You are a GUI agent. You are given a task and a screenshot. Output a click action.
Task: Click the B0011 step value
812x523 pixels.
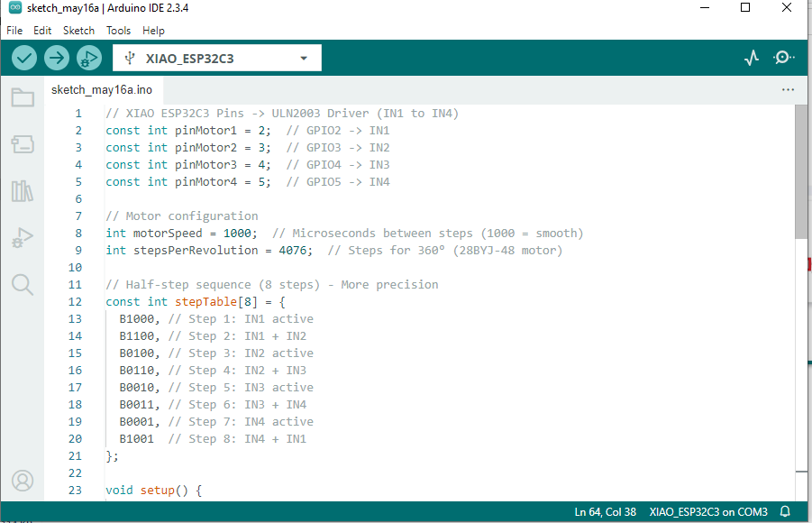(137, 404)
